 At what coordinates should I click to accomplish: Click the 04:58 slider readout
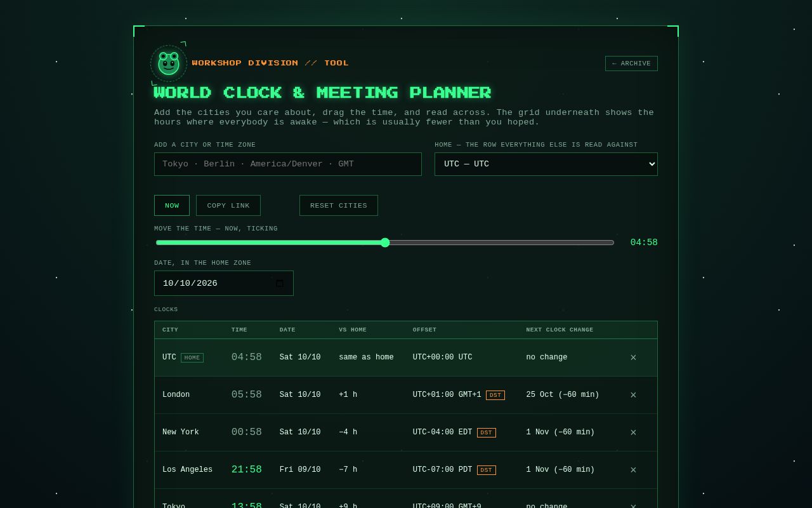pos(644,243)
